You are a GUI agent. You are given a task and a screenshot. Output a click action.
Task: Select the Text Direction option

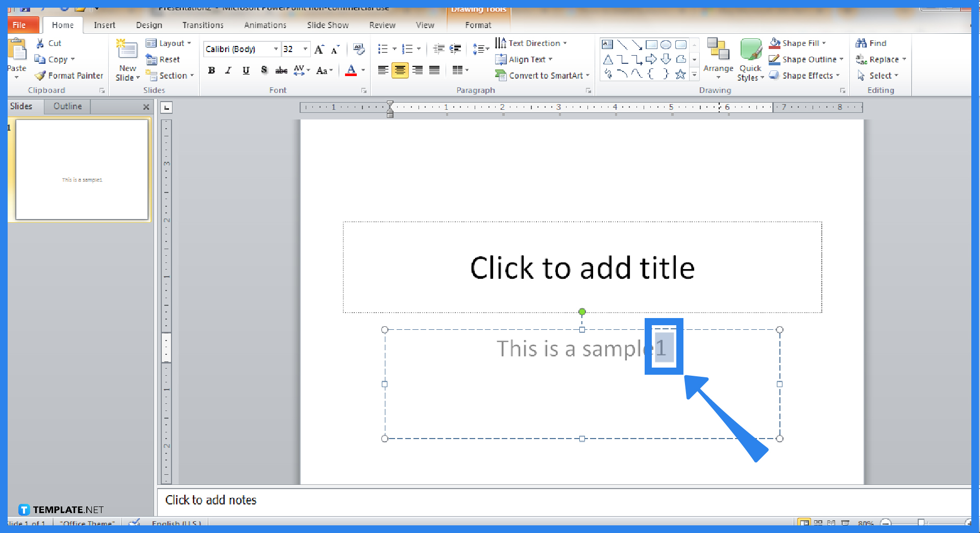coord(531,43)
